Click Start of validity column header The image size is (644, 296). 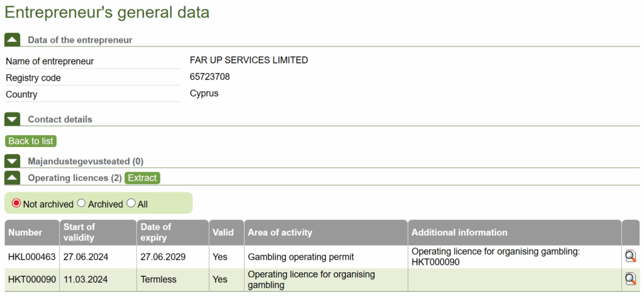pyautogui.click(x=79, y=232)
